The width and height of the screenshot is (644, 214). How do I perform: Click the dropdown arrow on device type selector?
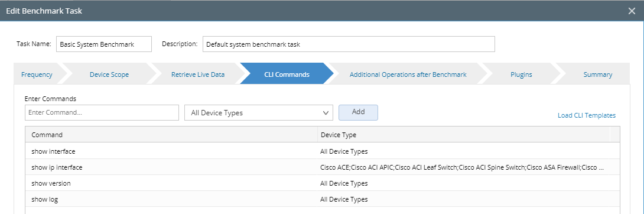point(326,112)
